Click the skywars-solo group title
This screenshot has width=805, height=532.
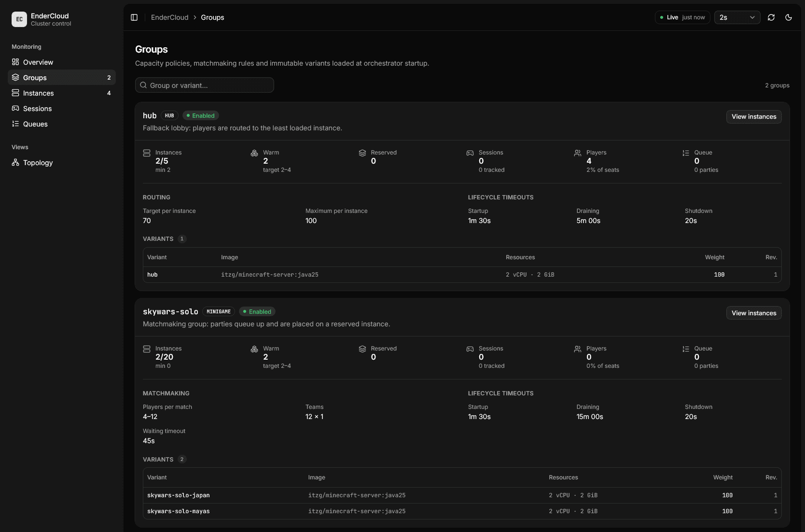pos(170,311)
